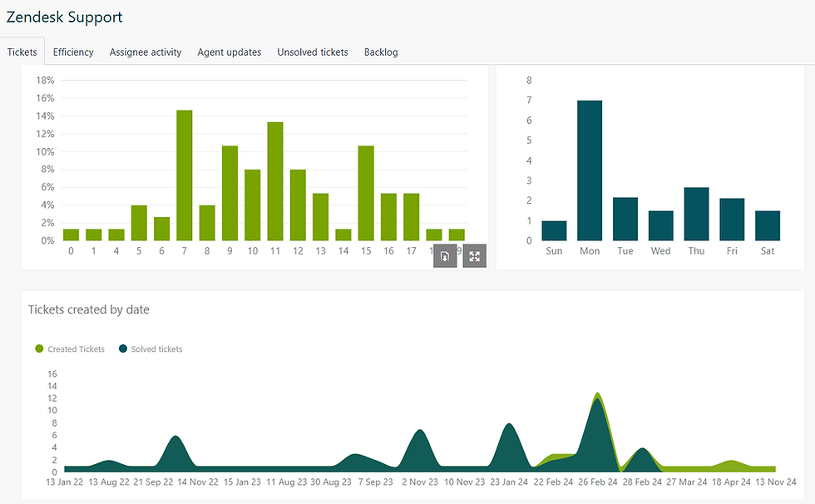Click the tall Monday bar
The image size is (815, 504).
(590, 166)
